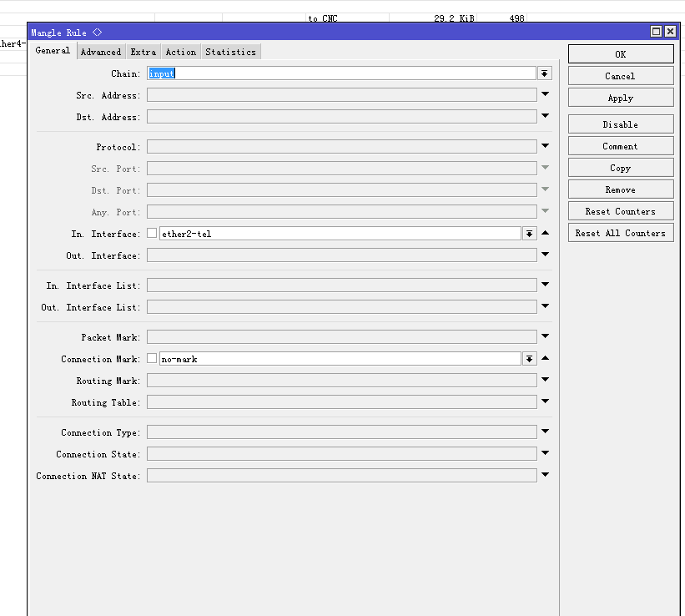Click Reset Counters button
This screenshot has height=616, width=685.
pos(621,212)
